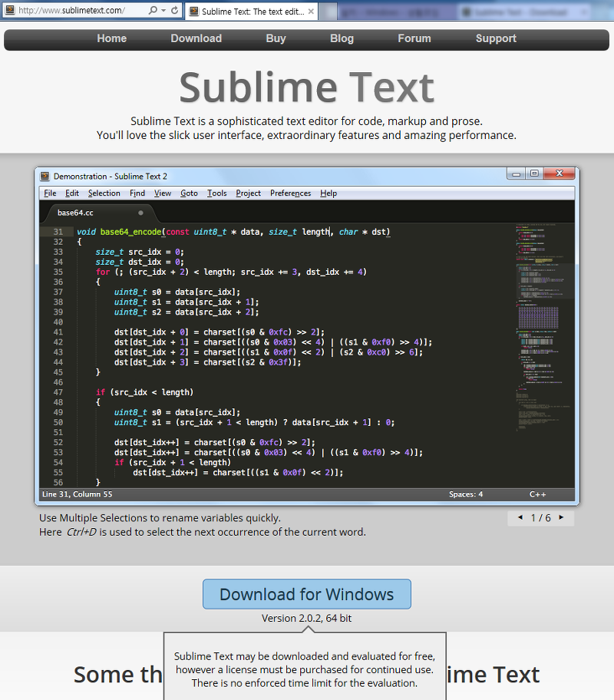Open the address bar history dropdown arrow

(163, 11)
